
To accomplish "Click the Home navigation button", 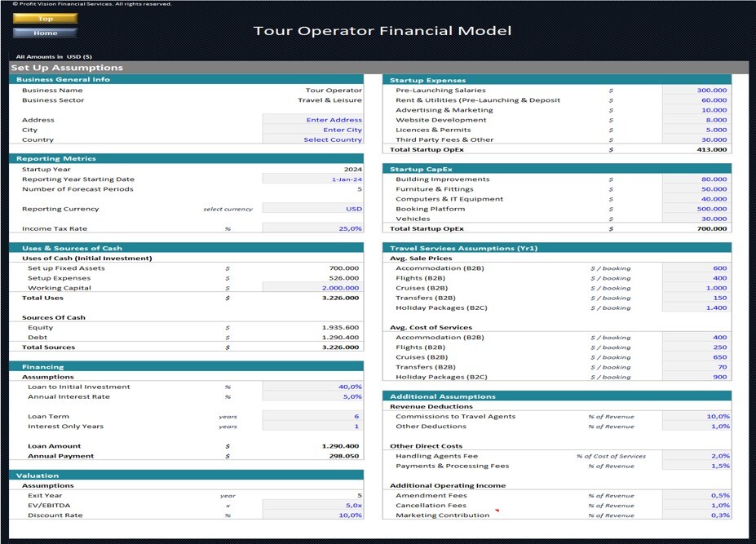I will click(45, 33).
